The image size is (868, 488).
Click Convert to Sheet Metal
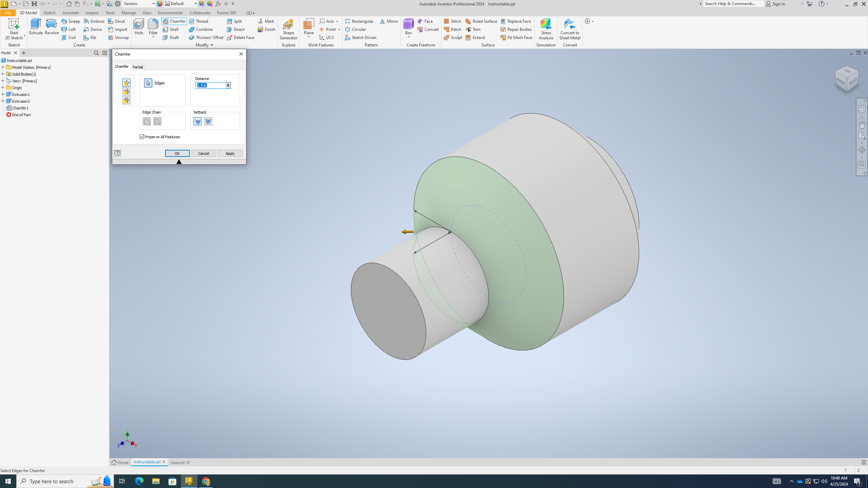click(x=570, y=29)
